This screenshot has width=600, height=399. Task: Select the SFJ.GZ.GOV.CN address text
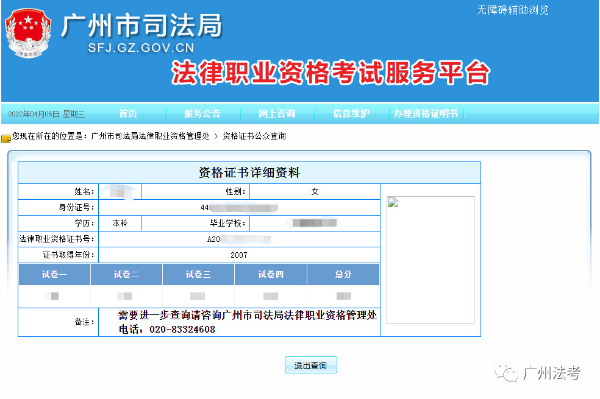pyautogui.click(x=141, y=47)
